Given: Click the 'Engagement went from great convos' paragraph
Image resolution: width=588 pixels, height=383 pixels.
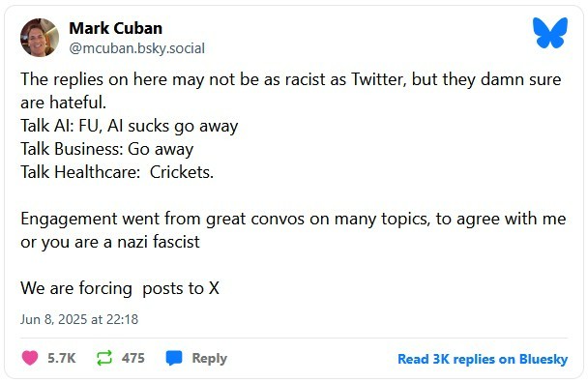Looking at the screenshot, I should click(293, 230).
